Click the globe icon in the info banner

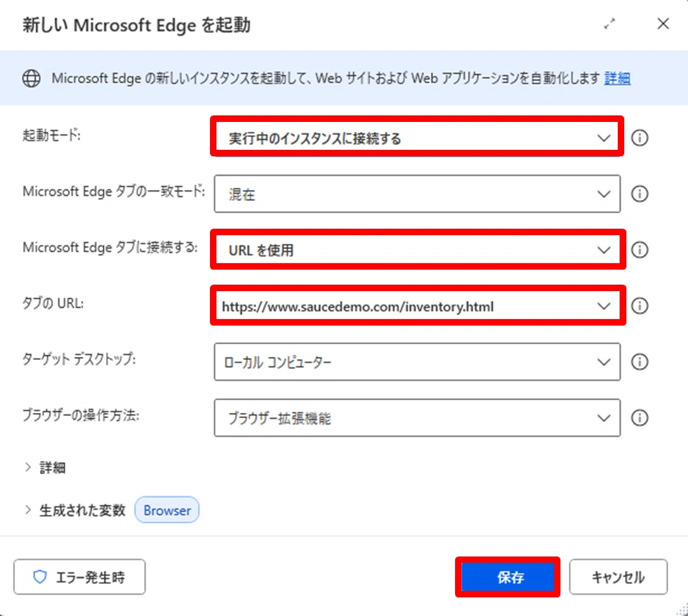tap(32, 79)
